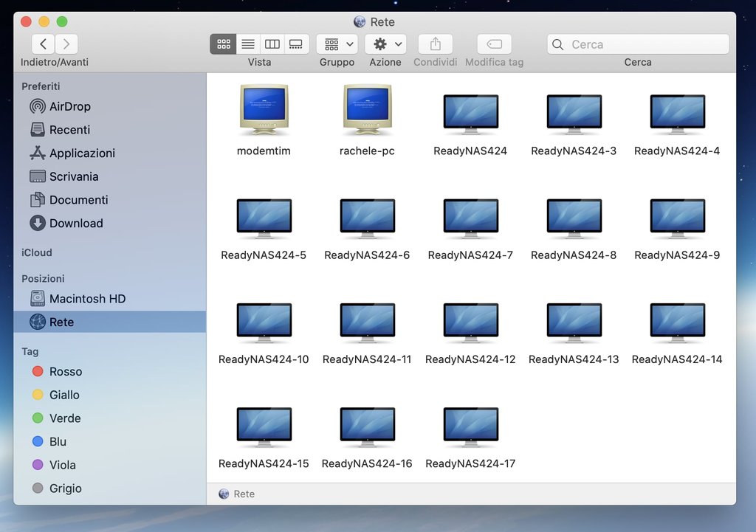Minimize the Rete Finder window
The width and height of the screenshot is (756, 532).
pos(44,21)
